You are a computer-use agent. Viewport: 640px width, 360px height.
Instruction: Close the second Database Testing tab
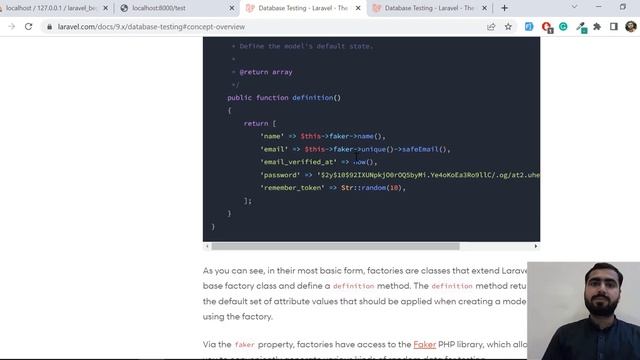pos(484,8)
